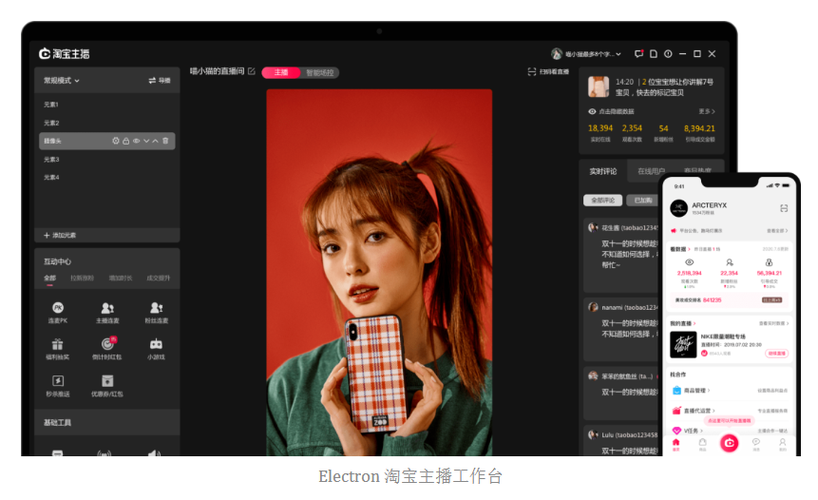This screenshot has height=500, width=818.
Task: Switch to the 智能场控 mode pill
Action: [x=320, y=73]
